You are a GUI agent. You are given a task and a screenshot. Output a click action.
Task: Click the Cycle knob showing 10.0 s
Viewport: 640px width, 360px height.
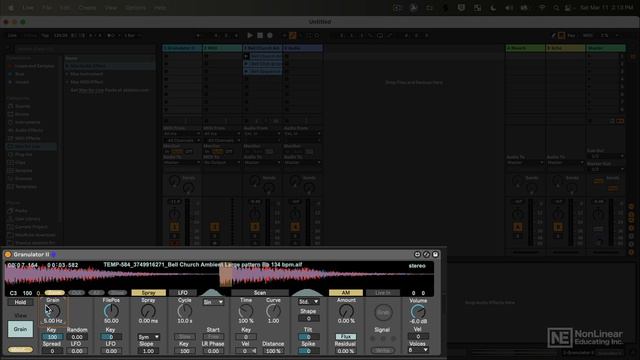pos(184,311)
